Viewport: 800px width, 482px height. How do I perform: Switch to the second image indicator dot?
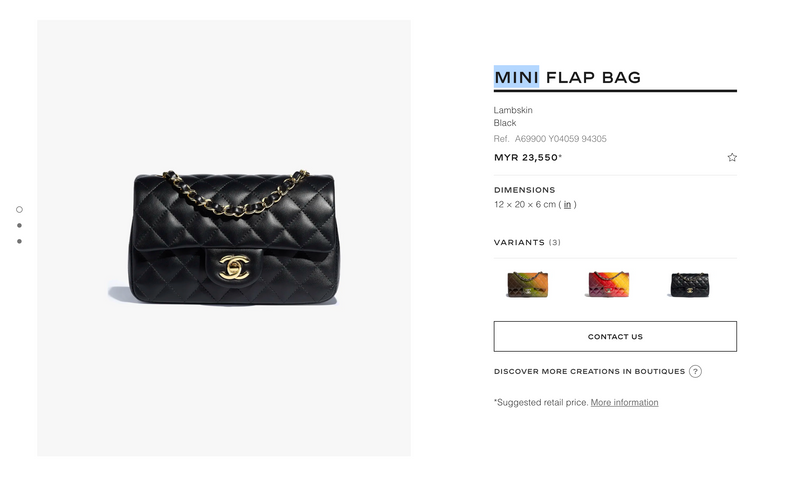(19, 225)
